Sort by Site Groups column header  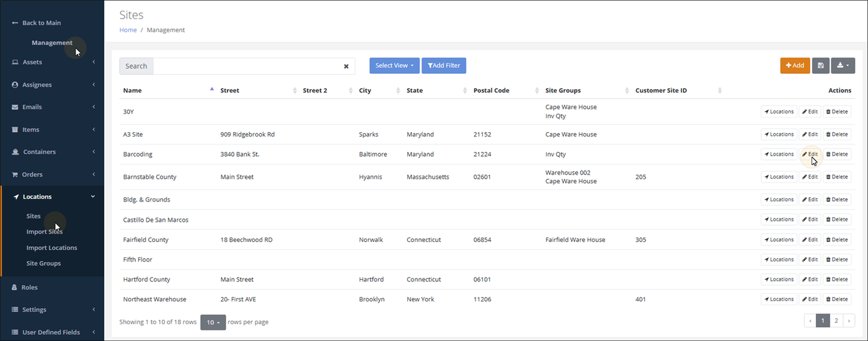(587, 91)
